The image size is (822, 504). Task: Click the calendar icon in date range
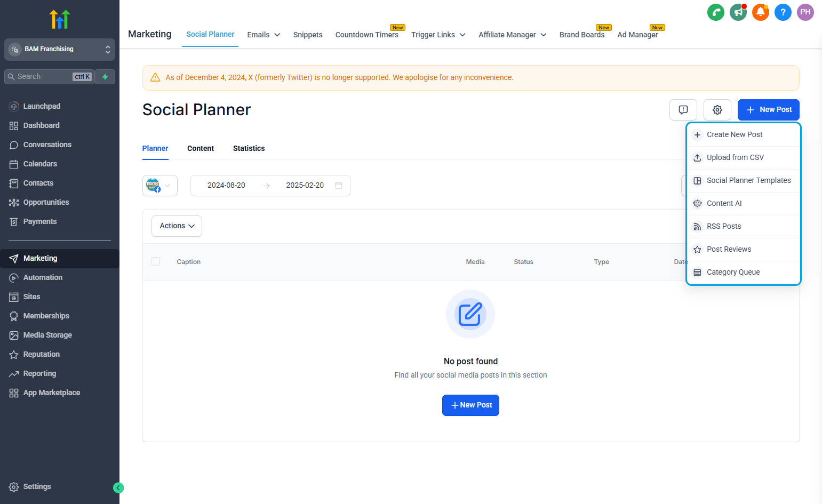(x=339, y=186)
